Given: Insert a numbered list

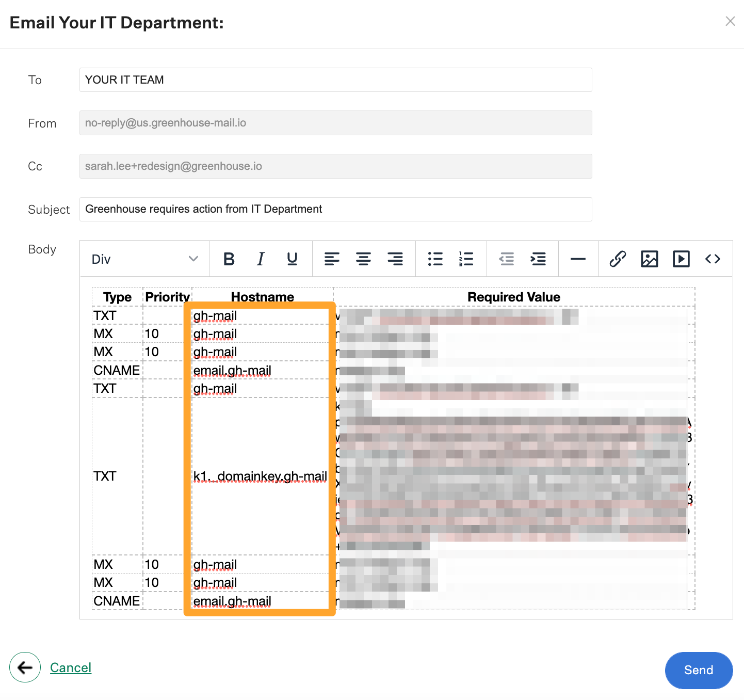Looking at the screenshot, I should 466,259.
